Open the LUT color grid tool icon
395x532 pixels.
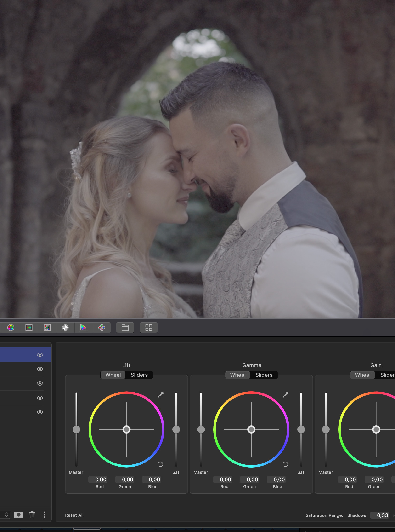pyautogui.click(x=47, y=328)
